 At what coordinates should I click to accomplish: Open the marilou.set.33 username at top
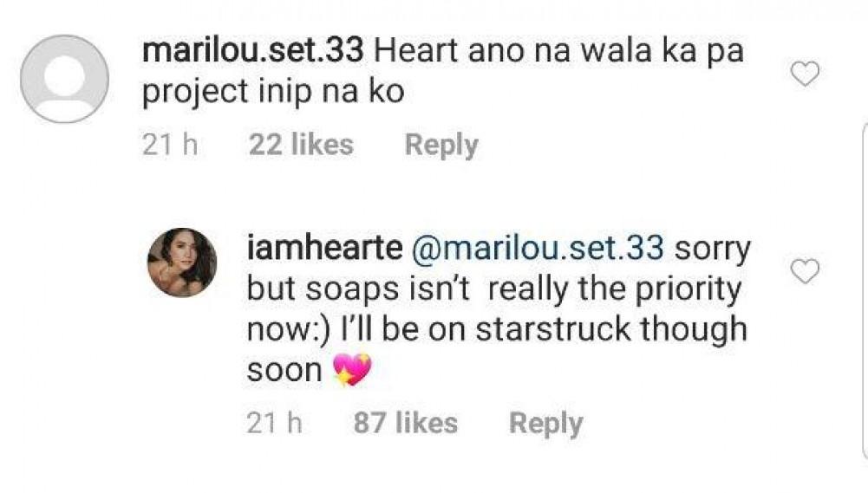(x=251, y=50)
